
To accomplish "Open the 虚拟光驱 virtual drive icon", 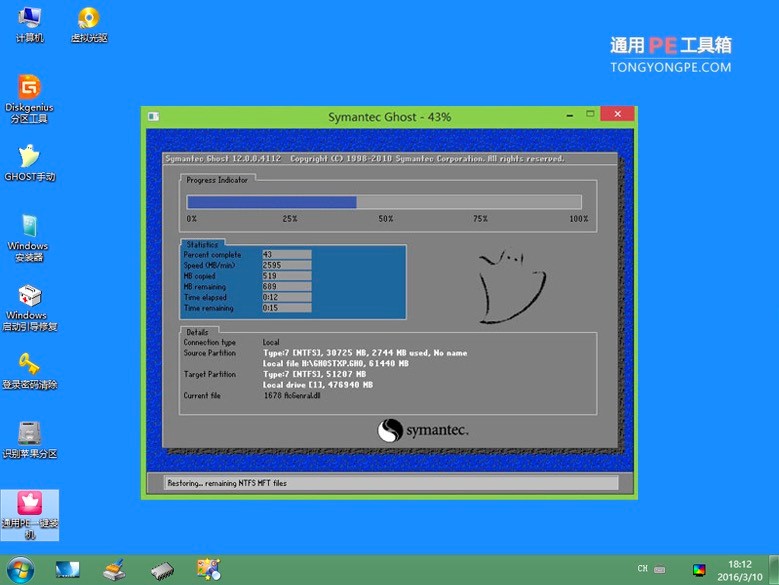I will (x=89, y=25).
